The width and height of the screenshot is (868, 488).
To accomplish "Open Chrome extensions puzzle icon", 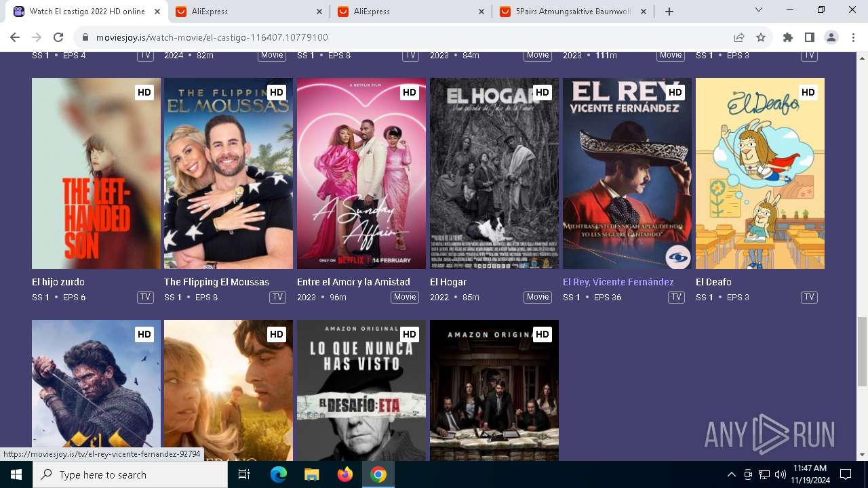I will coord(788,37).
